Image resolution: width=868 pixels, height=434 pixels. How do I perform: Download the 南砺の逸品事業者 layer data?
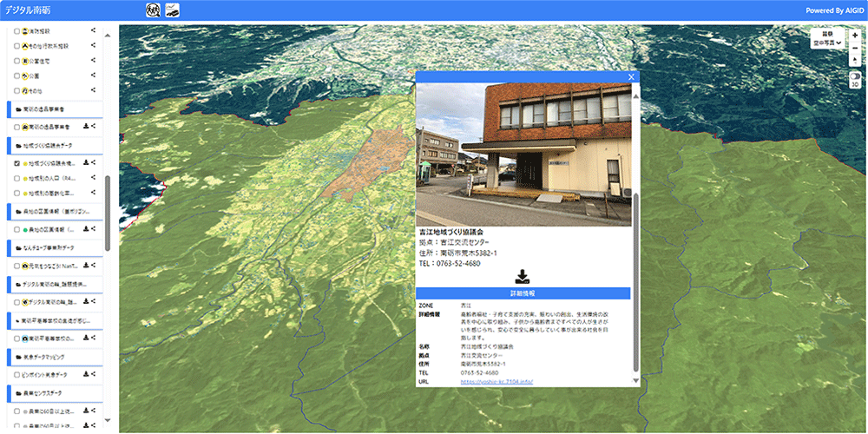pyautogui.click(x=86, y=127)
